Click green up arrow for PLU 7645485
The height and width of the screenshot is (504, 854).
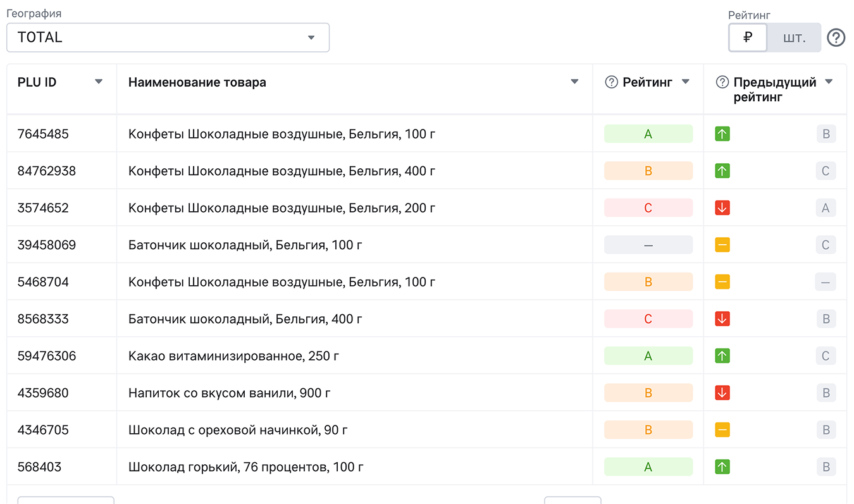coord(722,134)
